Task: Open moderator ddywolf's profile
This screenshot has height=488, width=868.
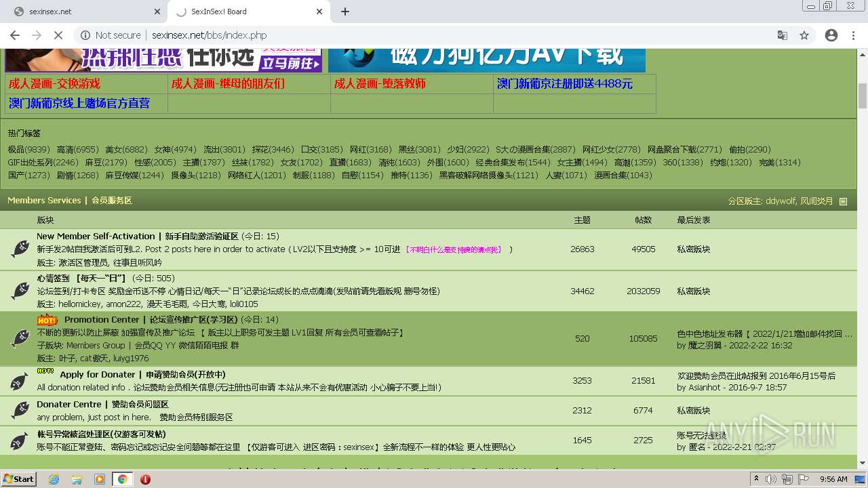Action: (780, 201)
